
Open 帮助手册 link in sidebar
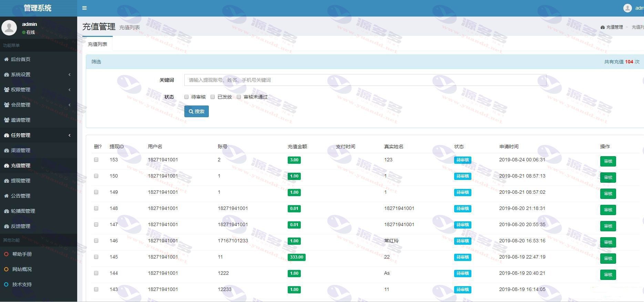click(x=39, y=254)
